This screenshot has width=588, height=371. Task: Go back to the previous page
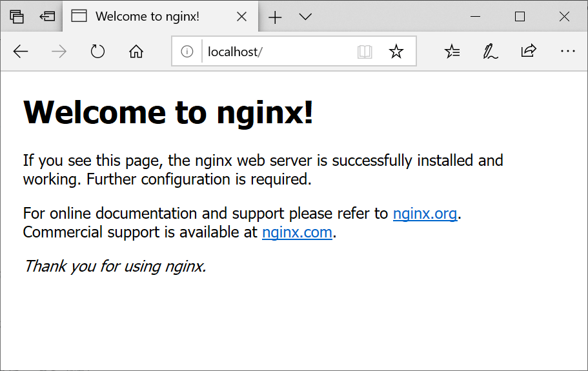tap(21, 52)
